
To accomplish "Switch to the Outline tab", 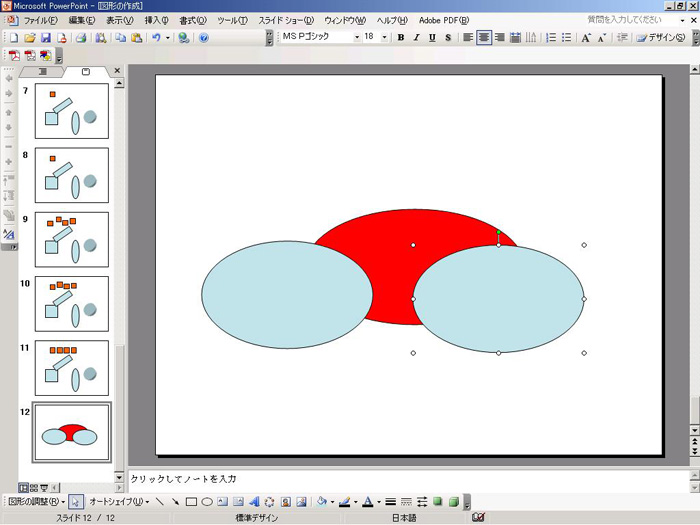I will pos(43,71).
